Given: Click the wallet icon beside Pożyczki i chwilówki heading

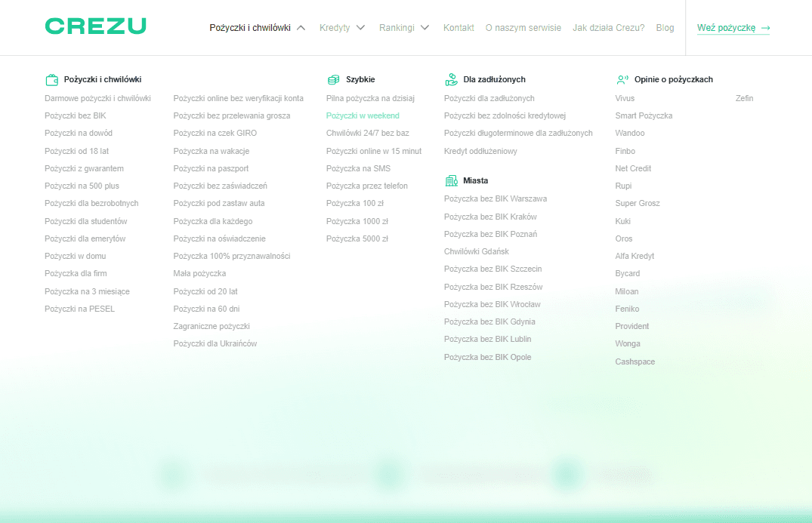Looking at the screenshot, I should (52, 79).
